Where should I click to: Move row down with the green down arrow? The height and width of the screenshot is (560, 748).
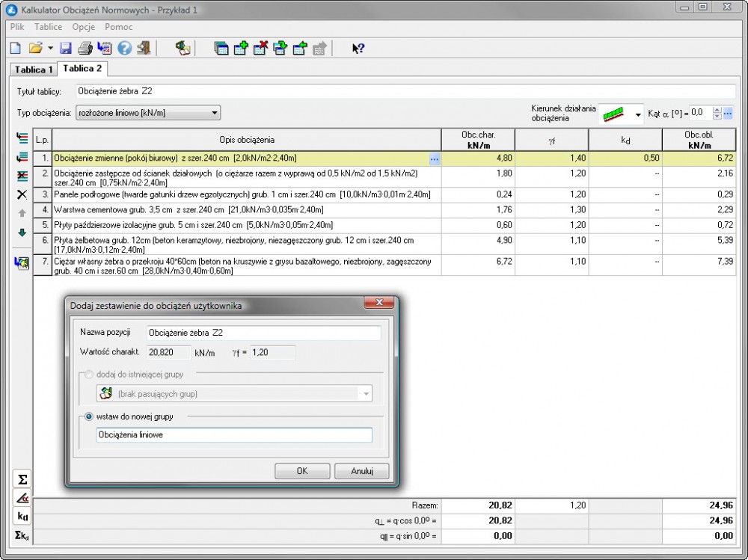22,233
